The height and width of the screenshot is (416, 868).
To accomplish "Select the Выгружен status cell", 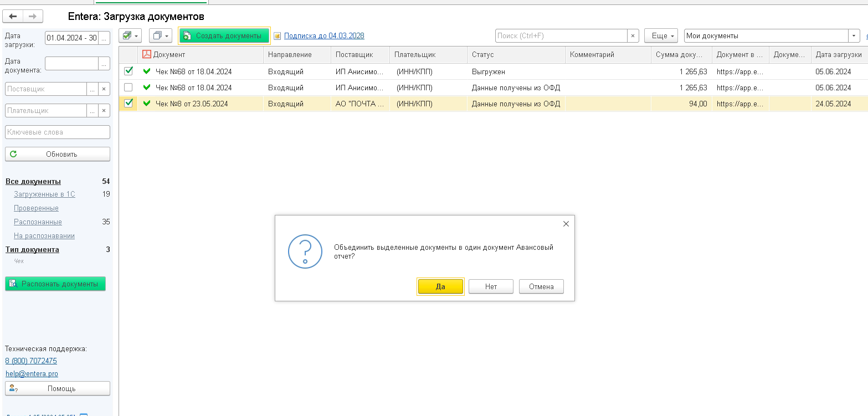I will (516, 71).
